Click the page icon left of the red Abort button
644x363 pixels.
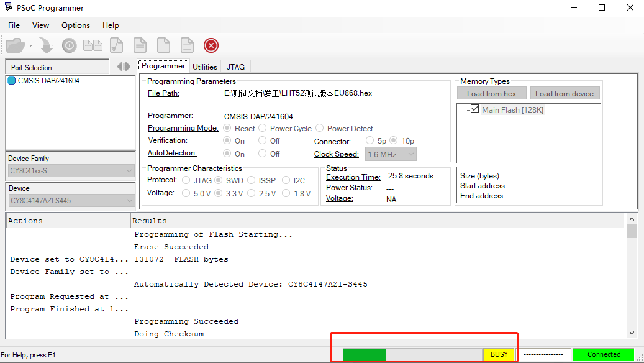pyautogui.click(x=187, y=45)
